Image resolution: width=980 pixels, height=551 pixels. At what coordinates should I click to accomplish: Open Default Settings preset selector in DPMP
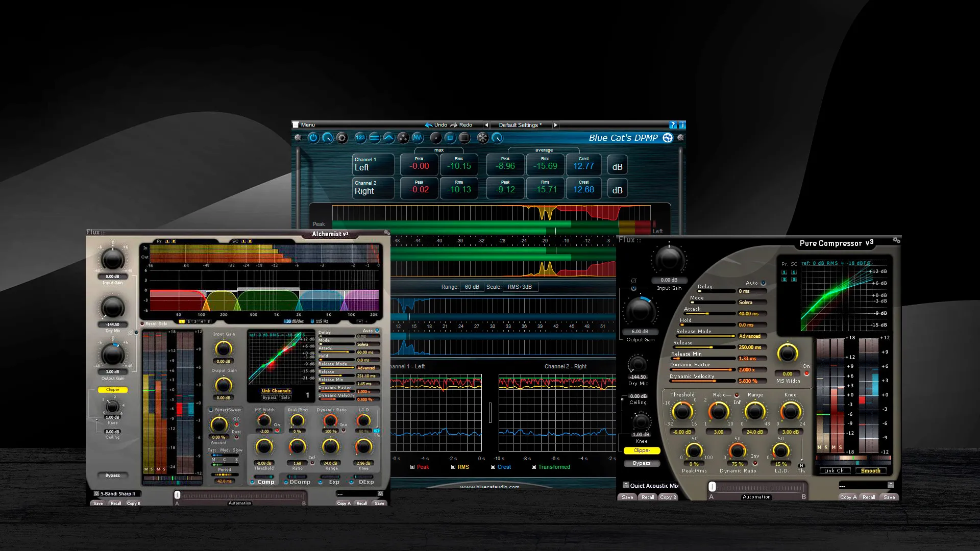point(520,125)
